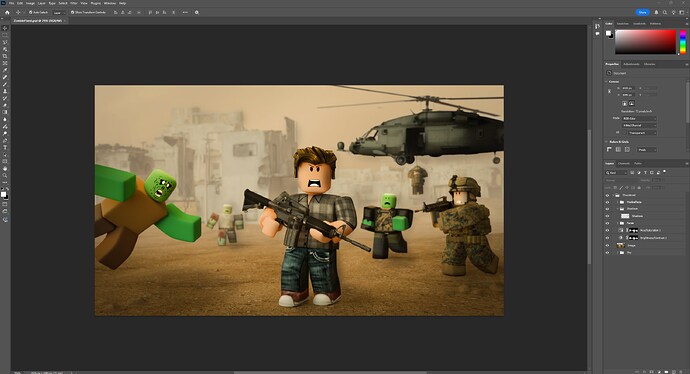Image resolution: width=690 pixels, height=374 pixels.
Task: Open the Kind layer filter dropdown
Action: [616, 173]
